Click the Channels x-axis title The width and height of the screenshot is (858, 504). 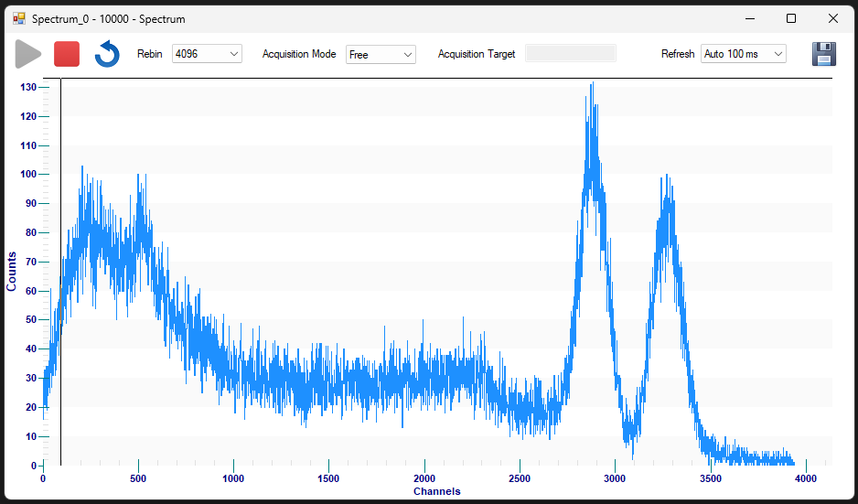point(436,491)
